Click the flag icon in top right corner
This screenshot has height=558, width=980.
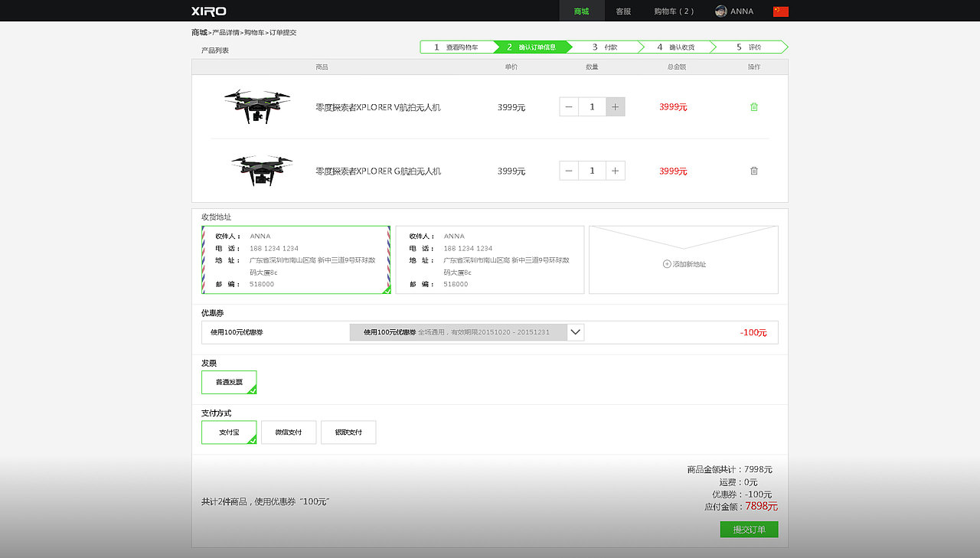pyautogui.click(x=780, y=11)
